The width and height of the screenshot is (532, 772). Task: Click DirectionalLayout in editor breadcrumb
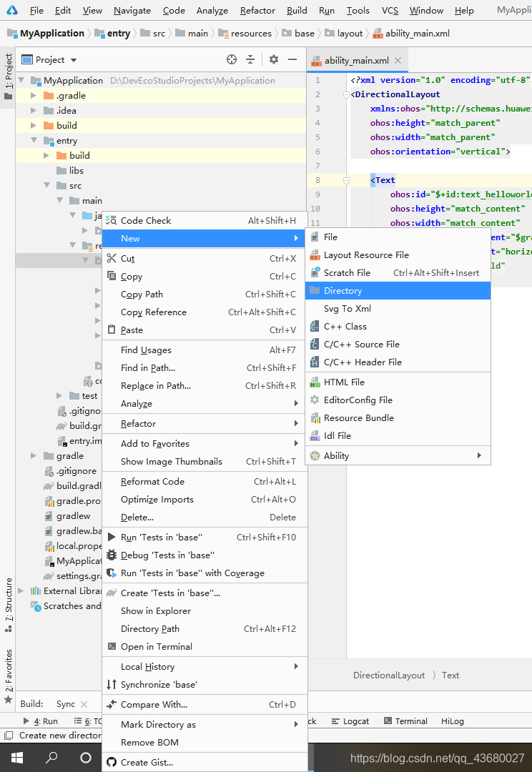[389, 675]
